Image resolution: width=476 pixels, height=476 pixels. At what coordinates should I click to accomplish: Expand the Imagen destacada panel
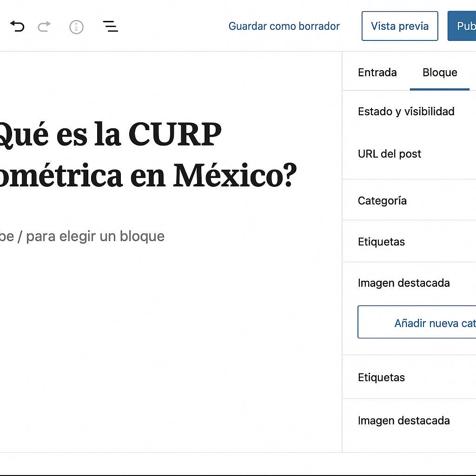(x=403, y=283)
